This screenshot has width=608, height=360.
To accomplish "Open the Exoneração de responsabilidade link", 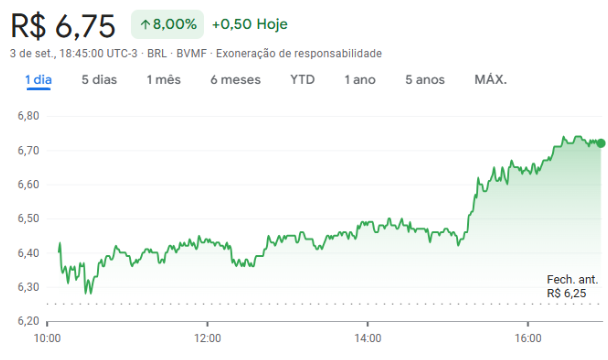I will pos(299,53).
